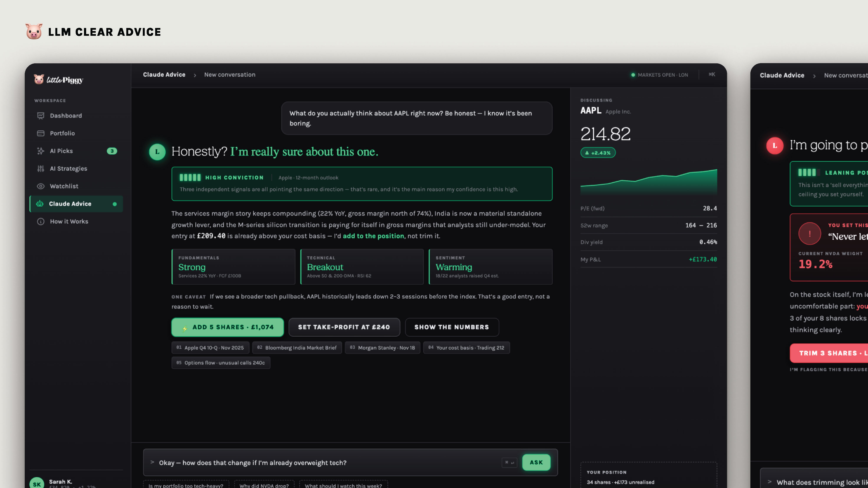
Task: Click the pig emoji beside LLM Clear Advice
Action: tap(34, 32)
